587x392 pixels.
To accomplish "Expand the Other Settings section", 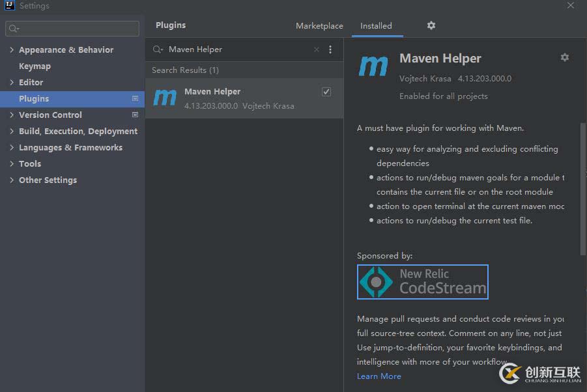I will (12, 180).
